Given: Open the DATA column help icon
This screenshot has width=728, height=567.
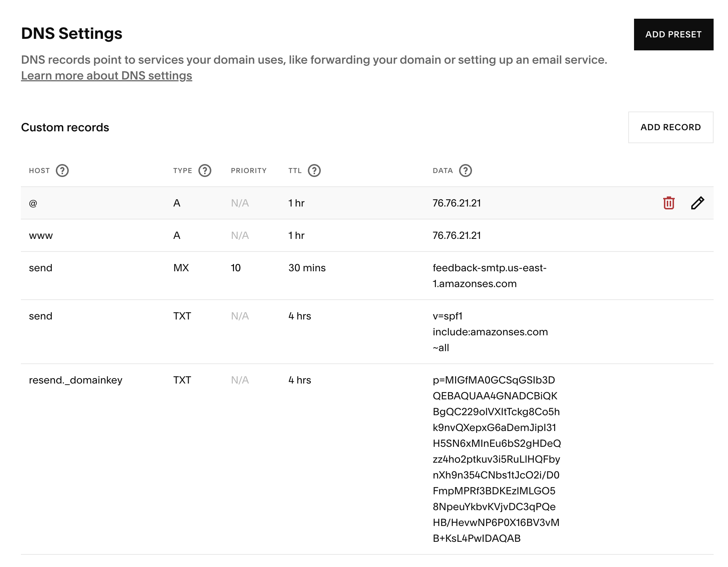Looking at the screenshot, I should point(466,171).
